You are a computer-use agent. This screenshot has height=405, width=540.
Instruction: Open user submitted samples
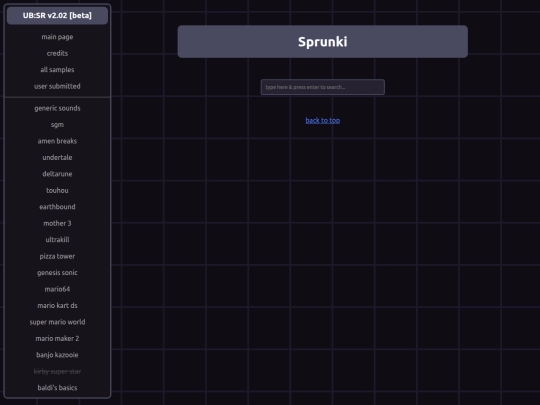(x=57, y=86)
